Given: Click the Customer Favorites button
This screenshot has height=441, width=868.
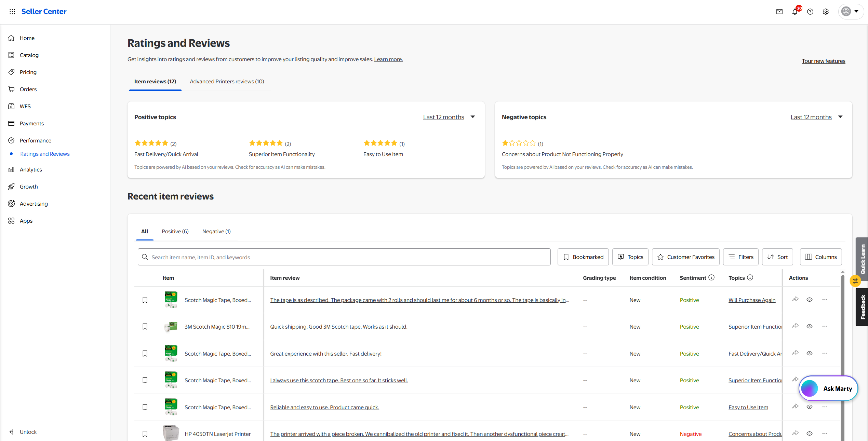Looking at the screenshot, I should pos(685,257).
